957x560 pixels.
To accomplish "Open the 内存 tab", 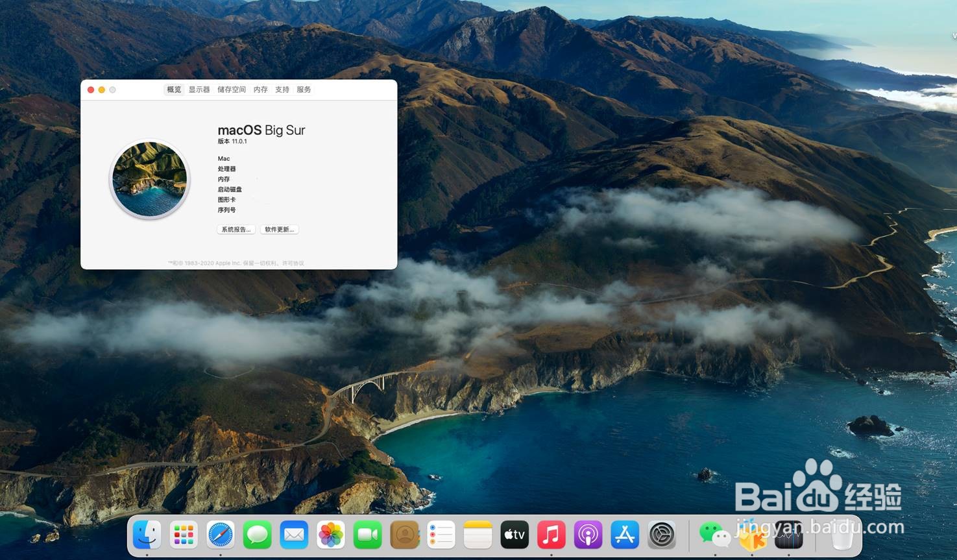I will point(261,90).
